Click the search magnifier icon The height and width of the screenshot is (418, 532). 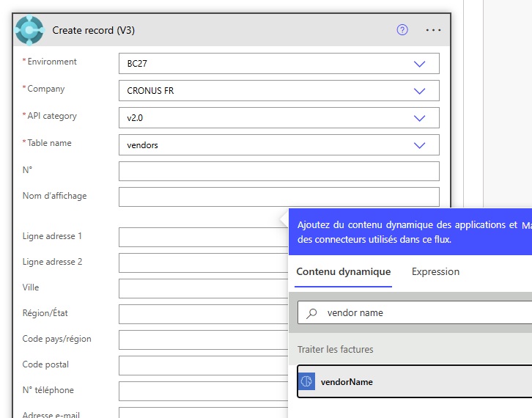[312, 312]
